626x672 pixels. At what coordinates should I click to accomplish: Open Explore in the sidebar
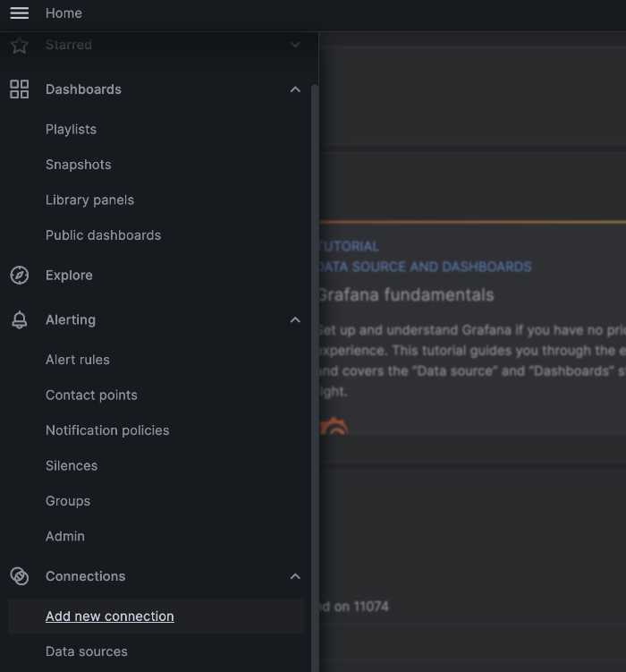(69, 275)
